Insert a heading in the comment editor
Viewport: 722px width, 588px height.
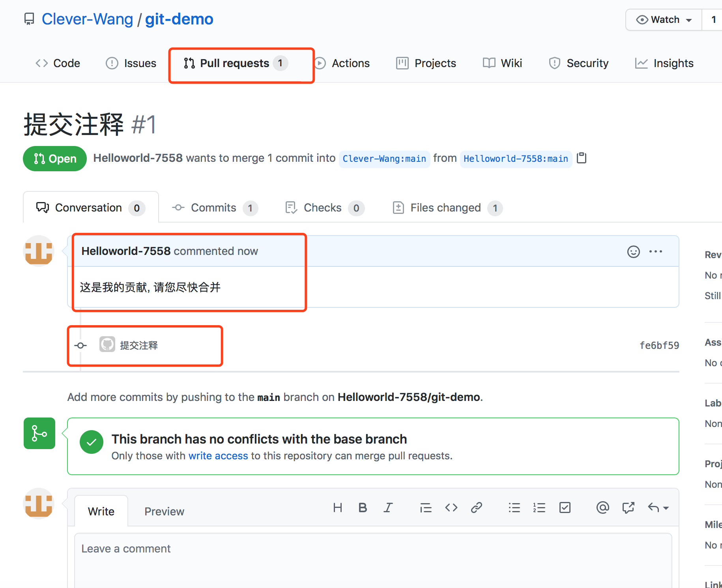337,507
